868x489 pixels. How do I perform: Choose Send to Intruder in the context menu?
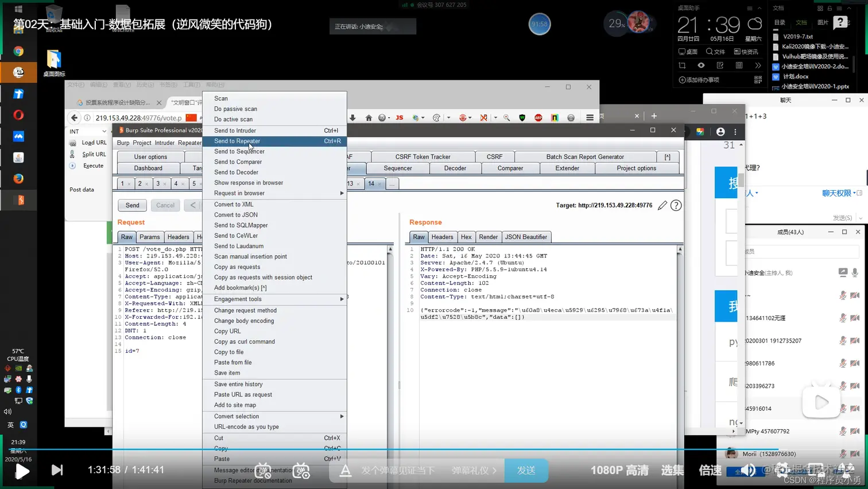[274, 130]
